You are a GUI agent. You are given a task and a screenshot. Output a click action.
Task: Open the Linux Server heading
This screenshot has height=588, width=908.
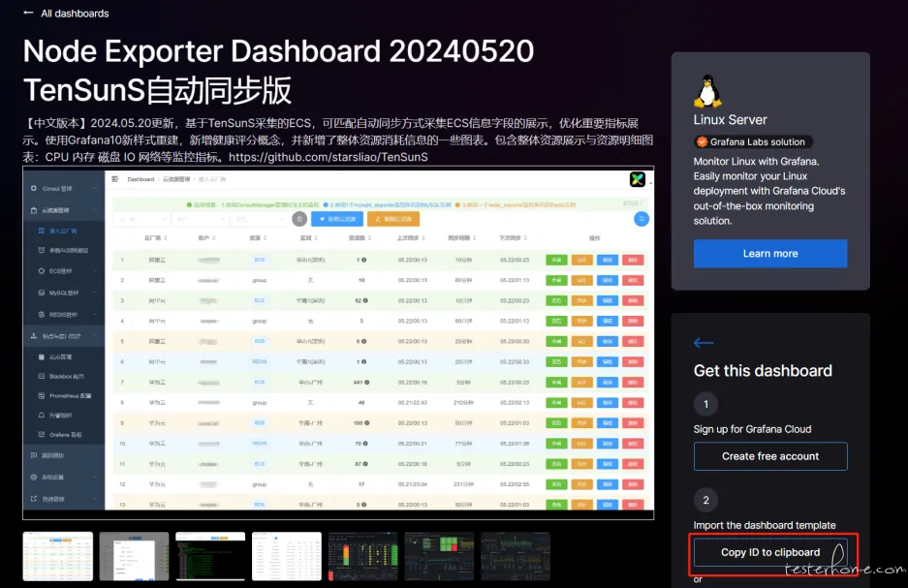(731, 120)
